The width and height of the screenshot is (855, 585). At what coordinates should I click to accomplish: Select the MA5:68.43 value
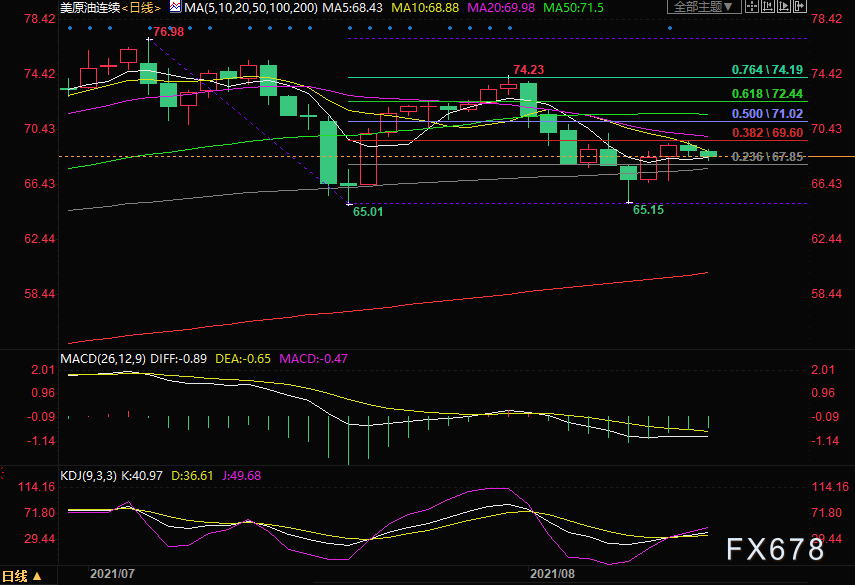352,8
